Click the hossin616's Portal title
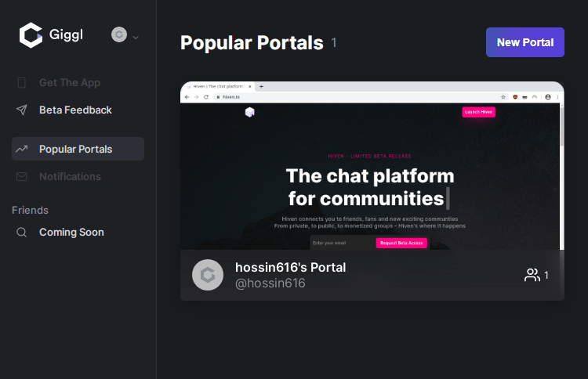The width and height of the screenshot is (588, 379). (x=290, y=267)
